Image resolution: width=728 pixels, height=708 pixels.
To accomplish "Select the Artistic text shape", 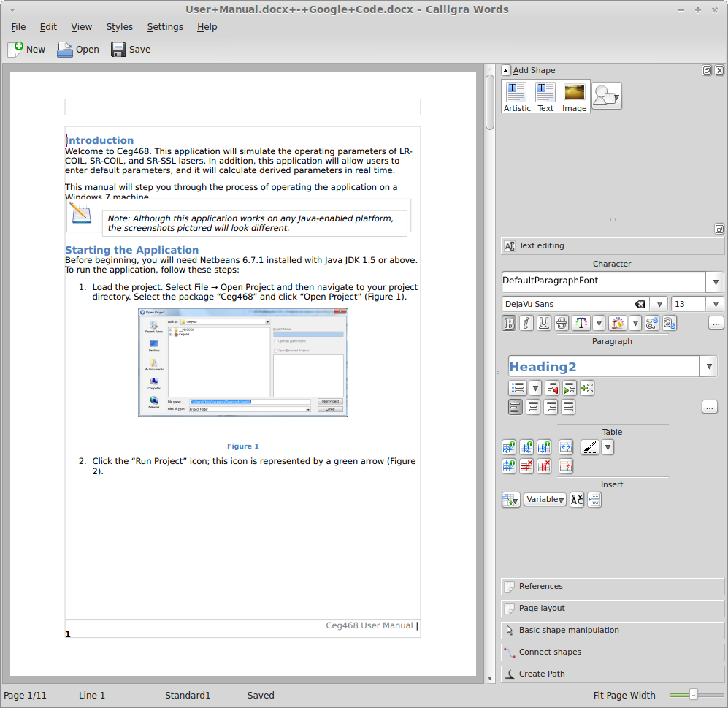I will [x=517, y=96].
